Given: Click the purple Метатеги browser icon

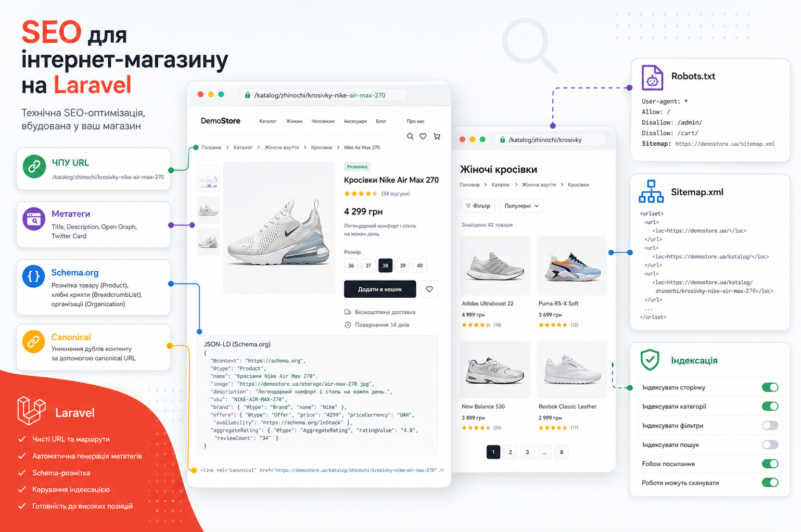Looking at the screenshot, I should tap(34, 219).
